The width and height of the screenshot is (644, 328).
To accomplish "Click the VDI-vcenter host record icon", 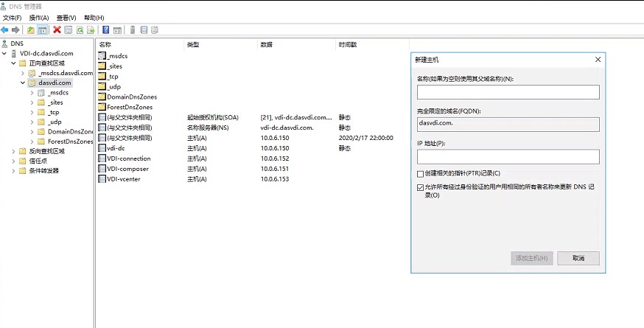I will (x=102, y=179).
